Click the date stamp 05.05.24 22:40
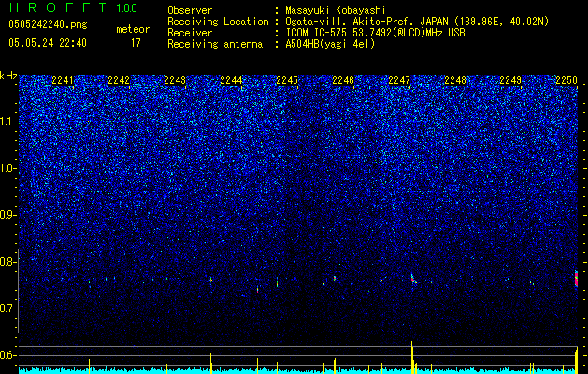Viewport: 588px width, 374px height. coord(48,43)
